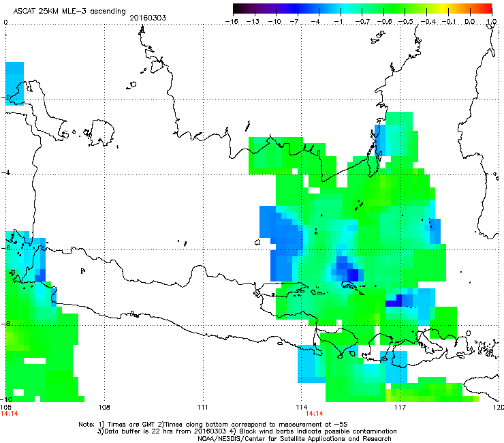
Task: Click the NOAA/NESDIS Center for Satellite Applications credit
Action: point(294,439)
